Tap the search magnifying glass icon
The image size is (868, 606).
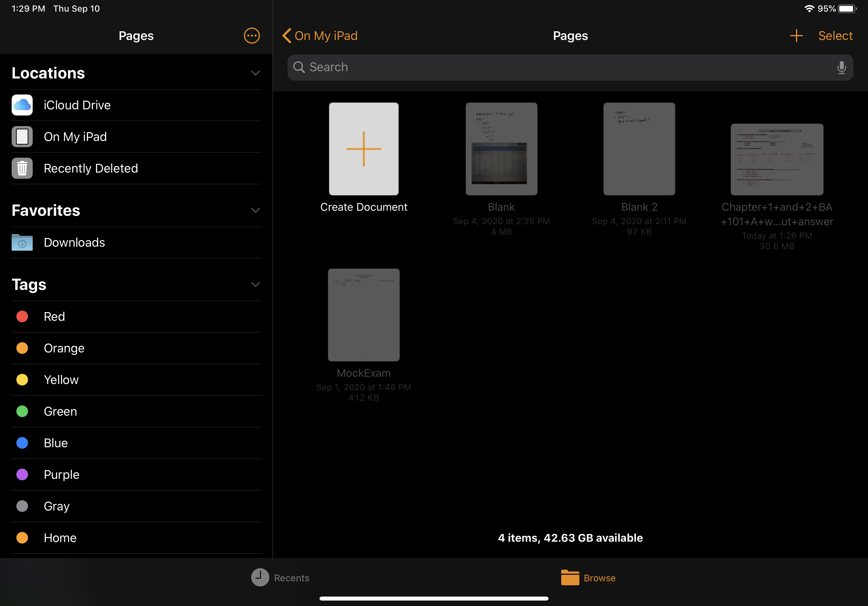point(299,67)
